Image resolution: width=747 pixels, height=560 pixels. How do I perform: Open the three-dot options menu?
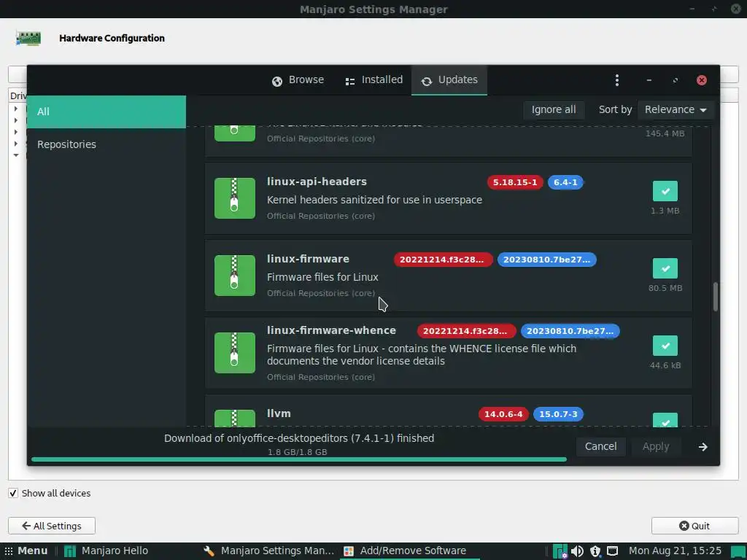click(x=617, y=80)
